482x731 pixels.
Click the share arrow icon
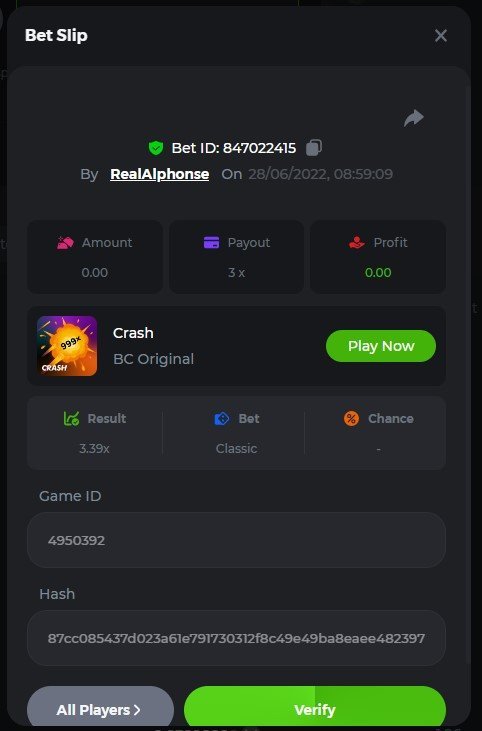[413, 118]
